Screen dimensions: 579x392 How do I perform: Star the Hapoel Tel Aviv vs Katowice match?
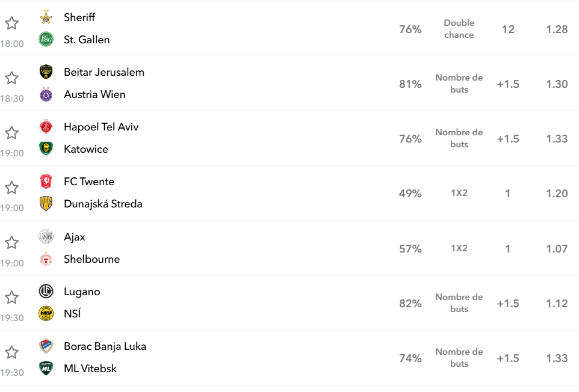pyautogui.click(x=12, y=133)
